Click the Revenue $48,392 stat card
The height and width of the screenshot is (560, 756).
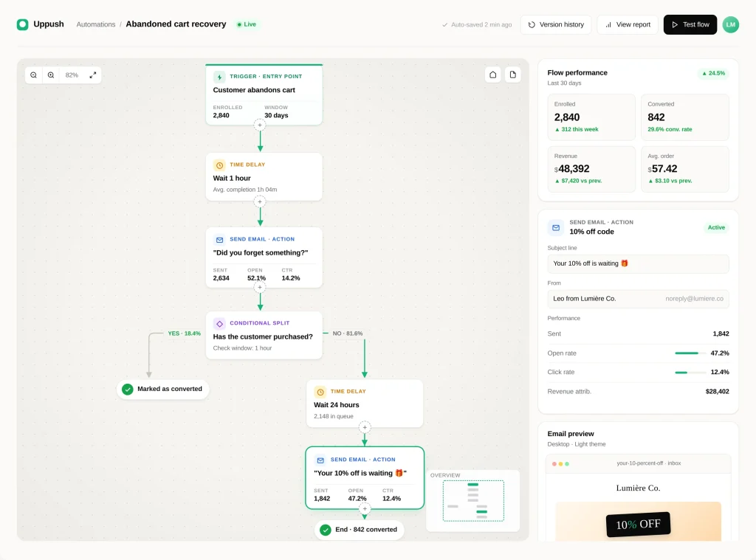pyautogui.click(x=591, y=169)
